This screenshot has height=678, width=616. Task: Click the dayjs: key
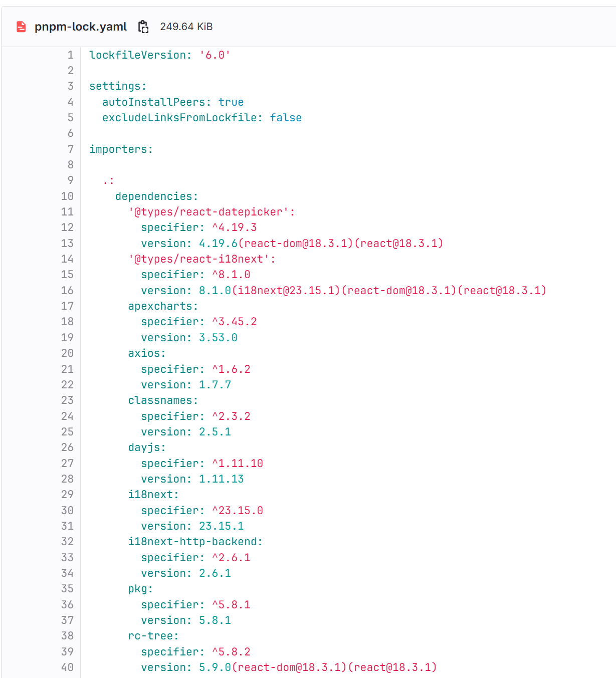pyautogui.click(x=147, y=447)
